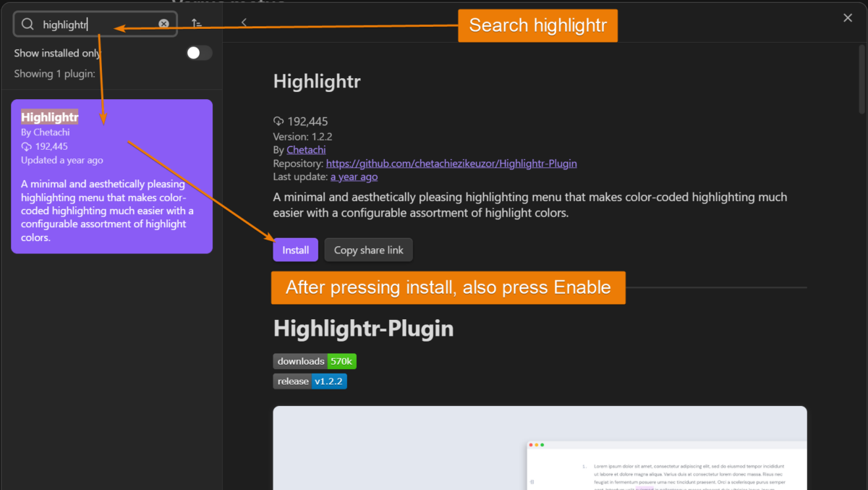The width and height of the screenshot is (868, 490).
Task: Click the downloads icon on the Highlightr card
Action: 27,145
